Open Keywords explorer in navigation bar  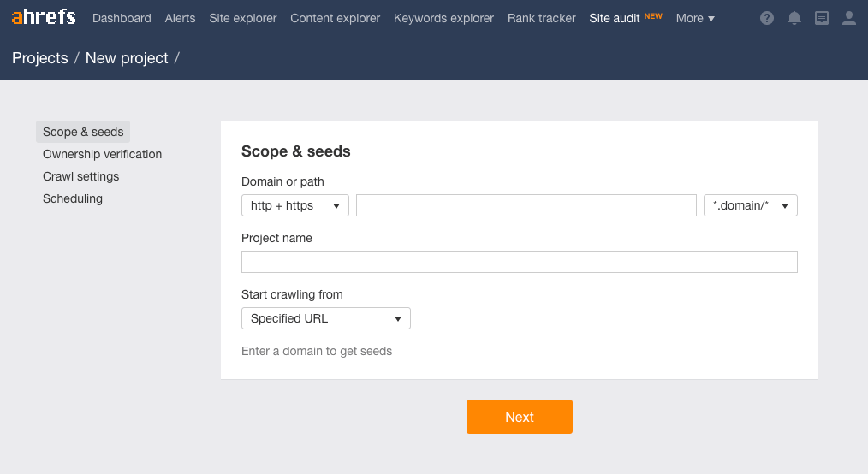click(443, 18)
